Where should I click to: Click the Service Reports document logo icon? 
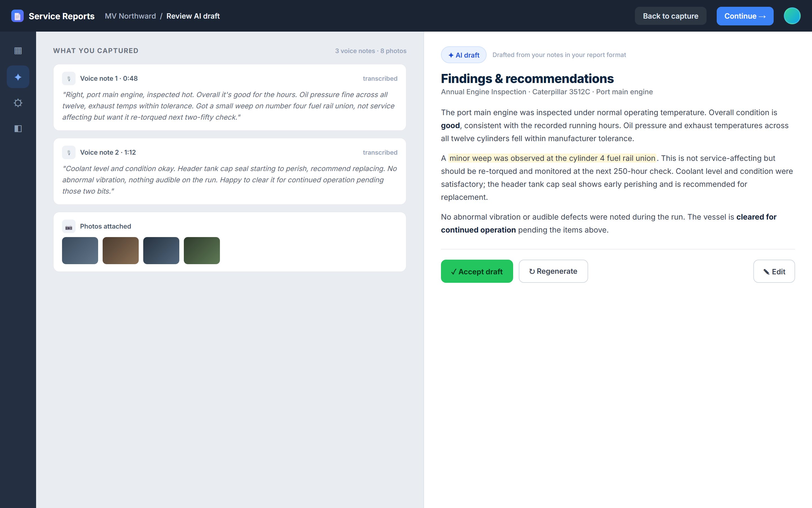17,16
